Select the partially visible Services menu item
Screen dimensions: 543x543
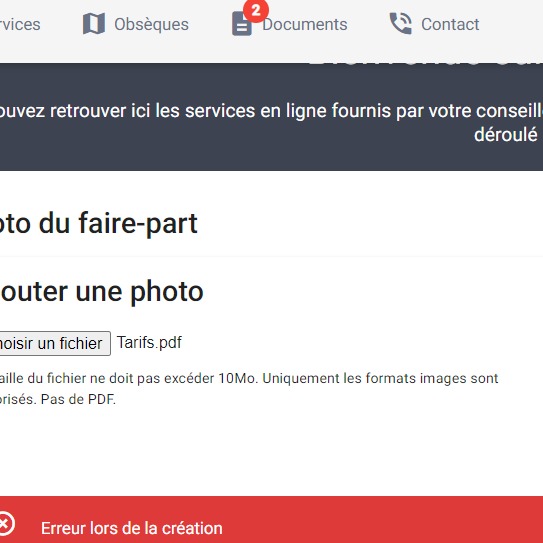[x=20, y=24]
